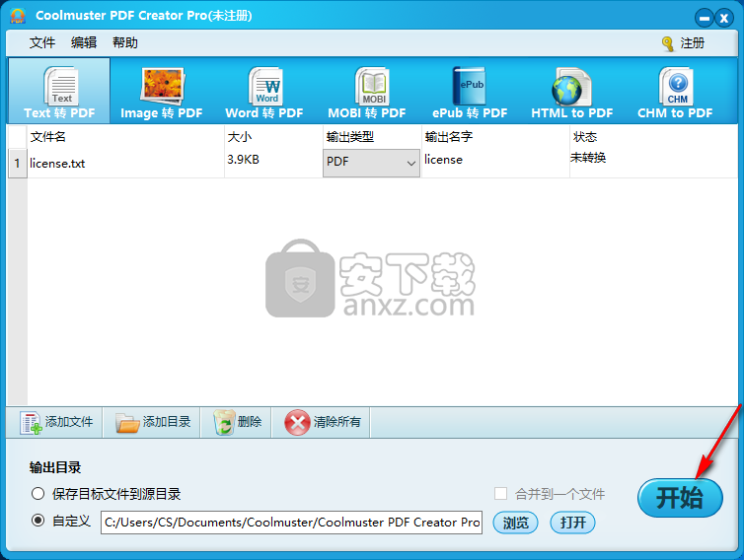Close the Coolmuster PDF Creator window
The image size is (744, 560).
724,18
